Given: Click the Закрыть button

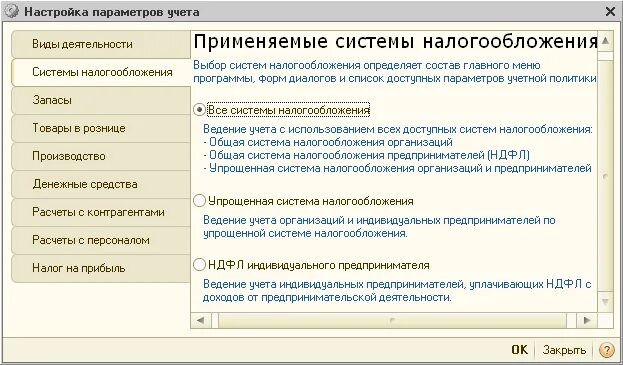Looking at the screenshot, I should 564,350.
